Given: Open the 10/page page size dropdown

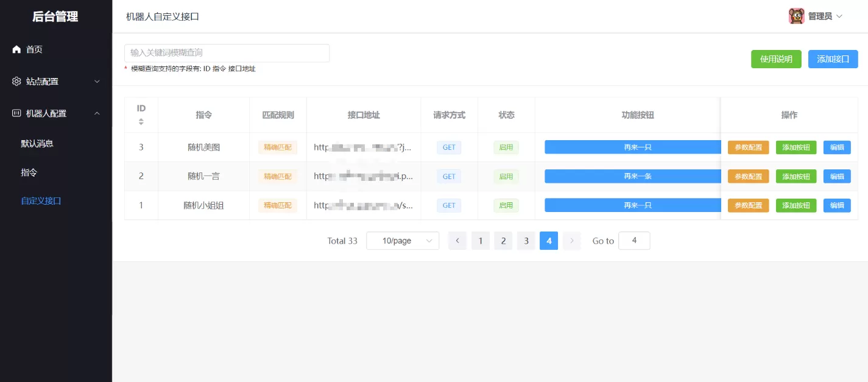Looking at the screenshot, I should (x=402, y=241).
